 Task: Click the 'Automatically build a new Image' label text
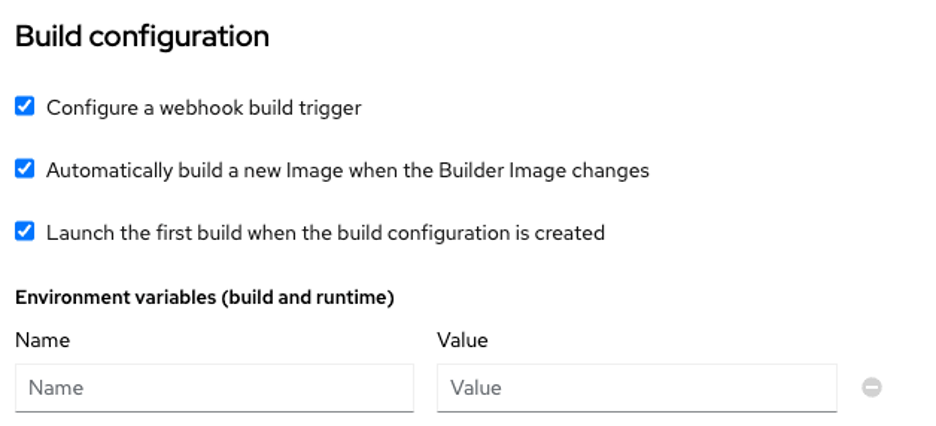pos(347,170)
